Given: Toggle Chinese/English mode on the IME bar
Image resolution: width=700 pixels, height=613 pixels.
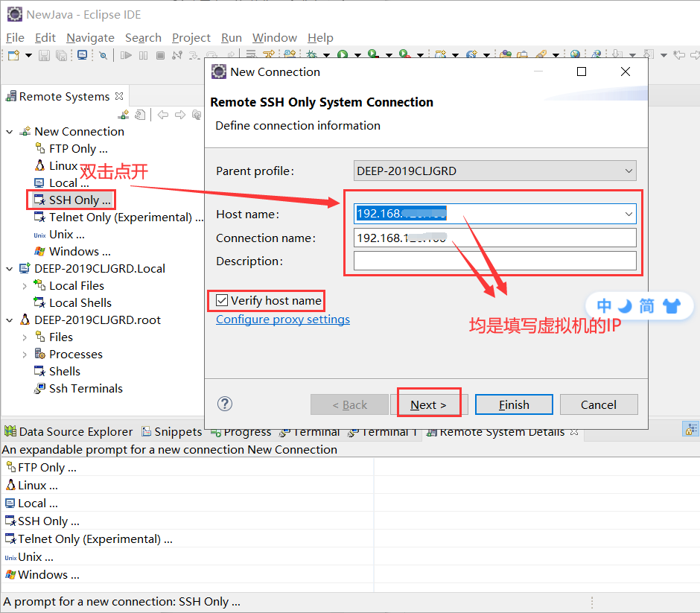Looking at the screenshot, I should pyautogui.click(x=604, y=306).
